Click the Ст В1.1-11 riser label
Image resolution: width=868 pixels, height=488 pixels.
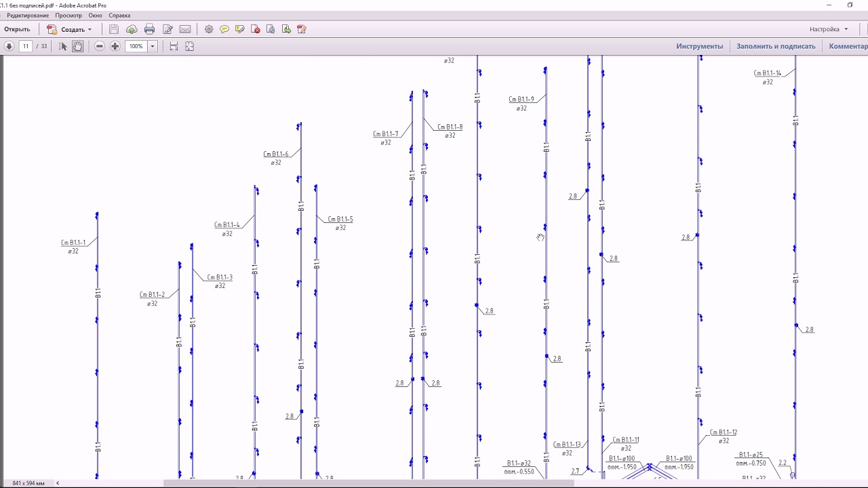click(626, 440)
